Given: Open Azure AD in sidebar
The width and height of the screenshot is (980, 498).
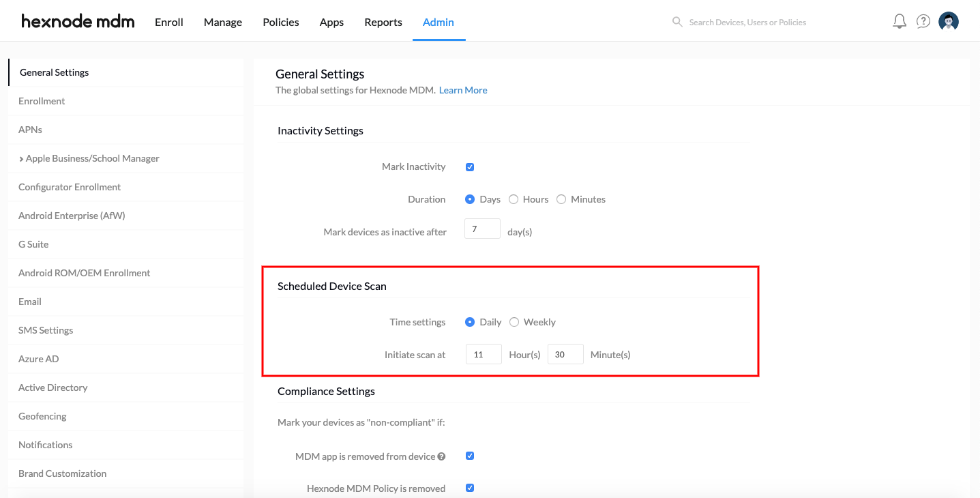Looking at the screenshot, I should 125,359.
